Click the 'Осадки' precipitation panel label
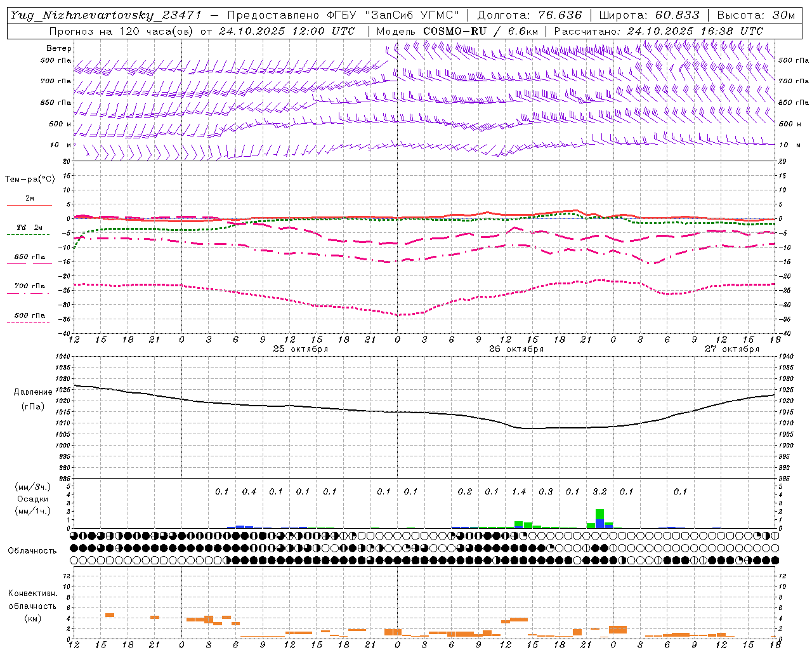 pos(33,499)
